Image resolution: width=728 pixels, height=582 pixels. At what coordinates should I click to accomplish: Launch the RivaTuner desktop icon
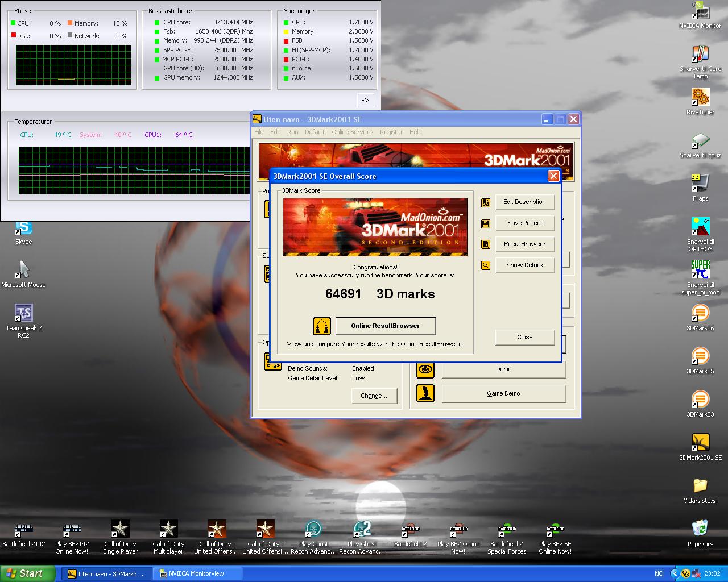click(700, 98)
